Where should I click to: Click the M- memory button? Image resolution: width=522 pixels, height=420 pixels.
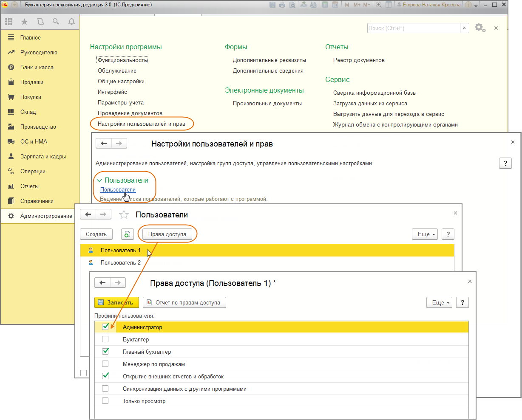point(367,5)
